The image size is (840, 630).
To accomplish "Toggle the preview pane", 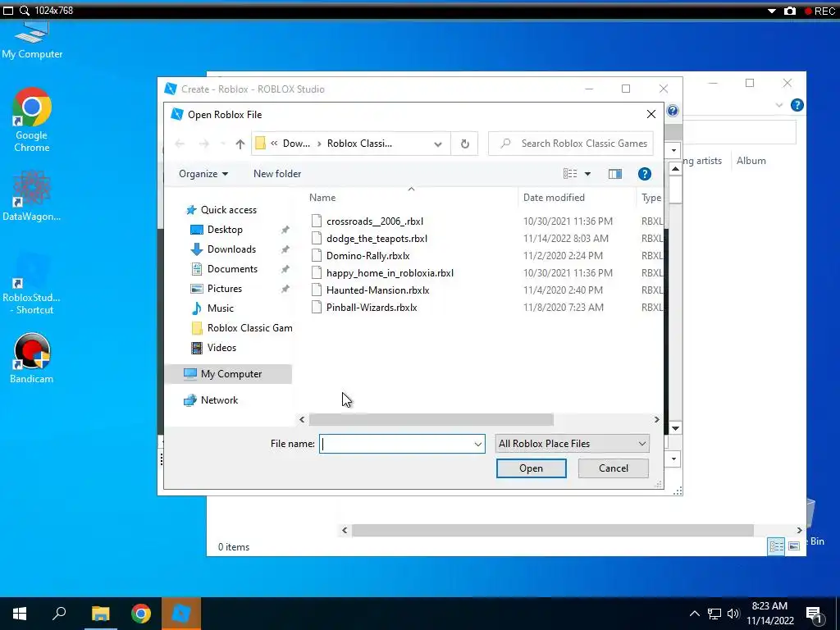I will pos(615,174).
